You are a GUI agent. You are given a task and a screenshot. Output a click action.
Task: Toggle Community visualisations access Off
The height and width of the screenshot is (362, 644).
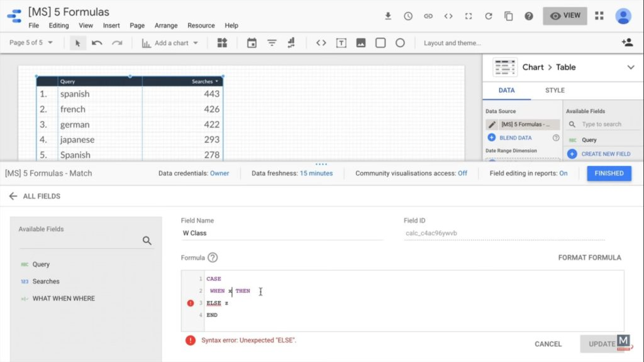coord(462,173)
